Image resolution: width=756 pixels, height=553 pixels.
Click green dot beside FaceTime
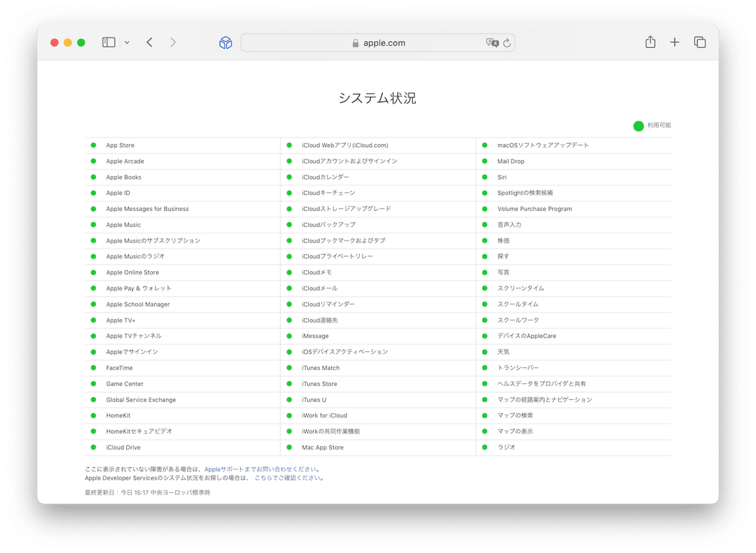[93, 368]
